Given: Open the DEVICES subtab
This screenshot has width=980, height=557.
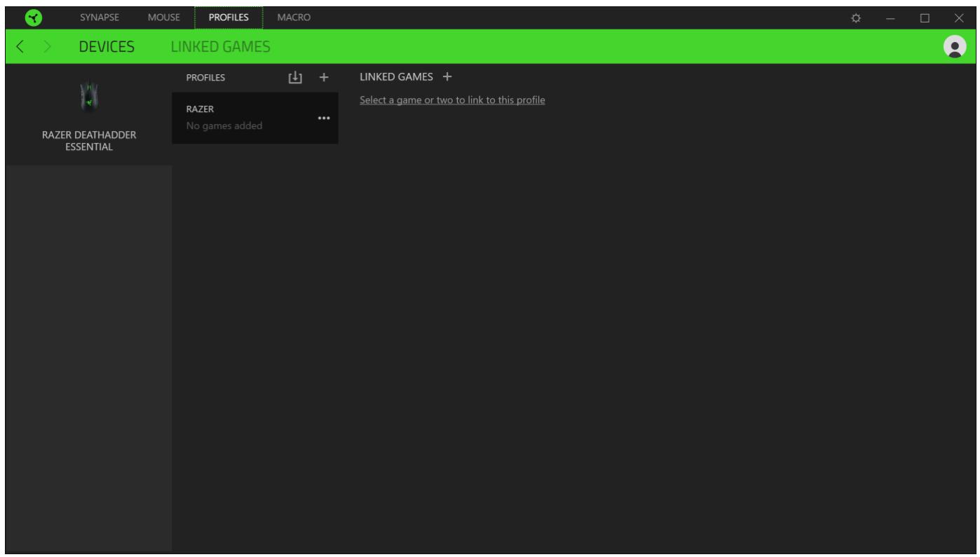Looking at the screenshot, I should pyautogui.click(x=106, y=48).
